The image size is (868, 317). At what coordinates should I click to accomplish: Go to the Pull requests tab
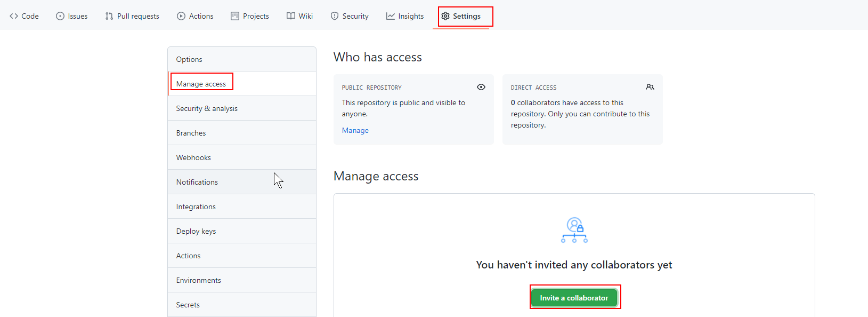(132, 16)
